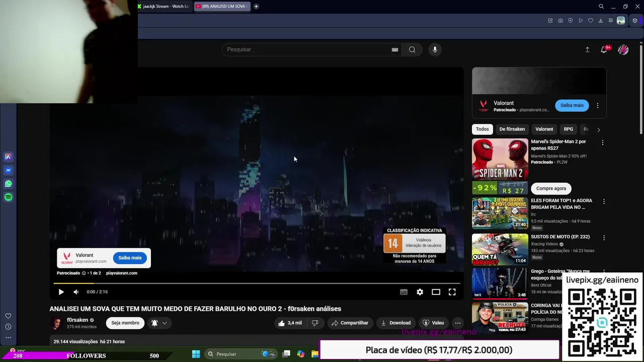Select the Valorant filter chip
Viewport: 644px width, 362px height.
point(544,129)
